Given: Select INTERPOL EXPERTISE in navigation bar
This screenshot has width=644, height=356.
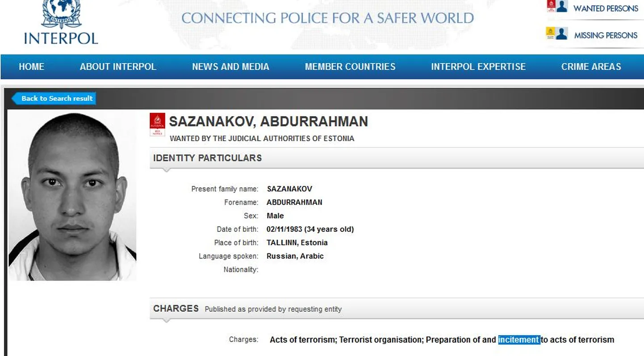Looking at the screenshot, I should point(478,67).
